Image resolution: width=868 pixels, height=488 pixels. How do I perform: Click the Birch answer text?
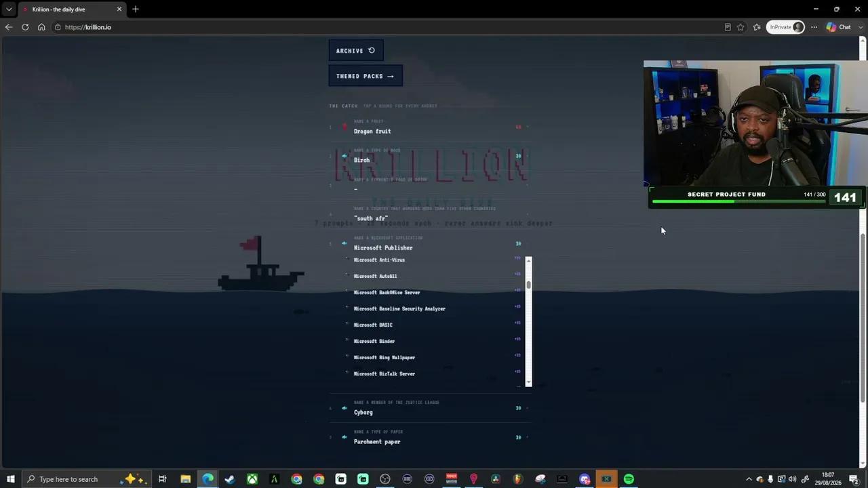coord(361,161)
